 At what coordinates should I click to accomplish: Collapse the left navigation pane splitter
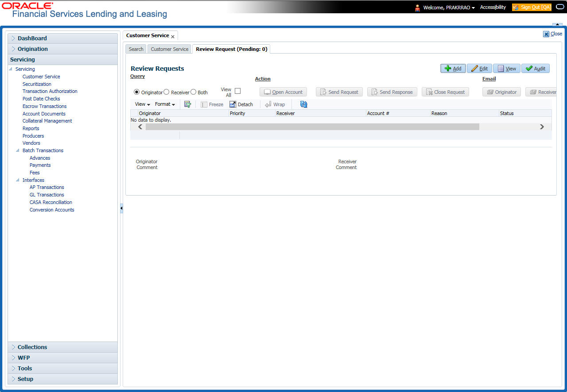click(x=121, y=209)
